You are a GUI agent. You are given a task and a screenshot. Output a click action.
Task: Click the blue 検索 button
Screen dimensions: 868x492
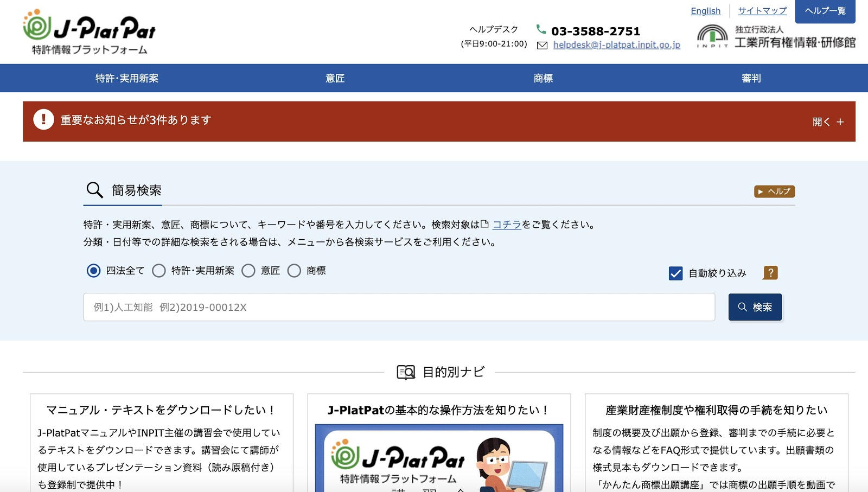[x=755, y=307]
